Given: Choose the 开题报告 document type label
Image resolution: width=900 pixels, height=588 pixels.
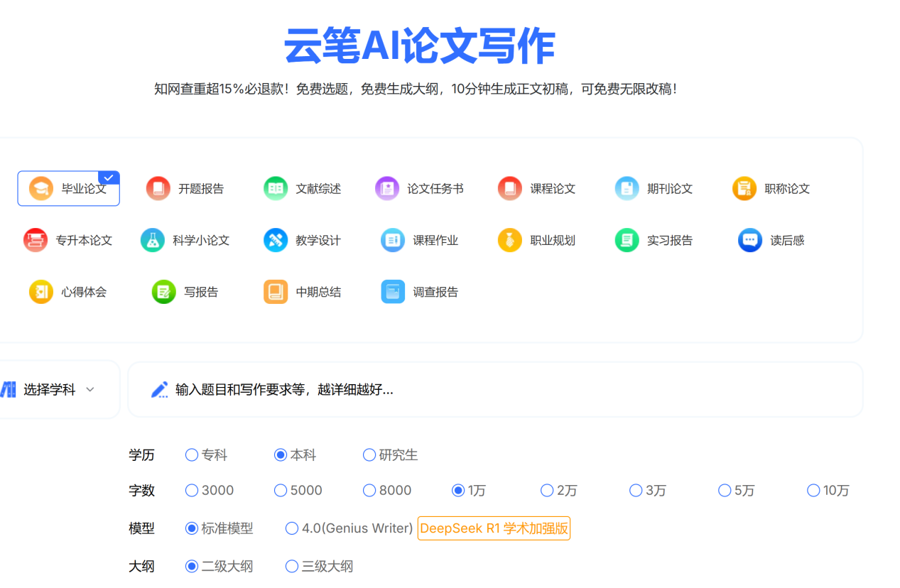Looking at the screenshot, I should [201, 188].
